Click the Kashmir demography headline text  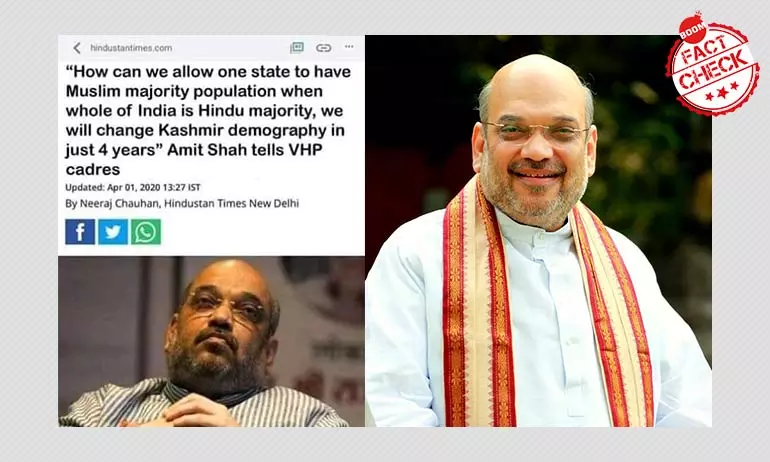[x=208, y=120]
